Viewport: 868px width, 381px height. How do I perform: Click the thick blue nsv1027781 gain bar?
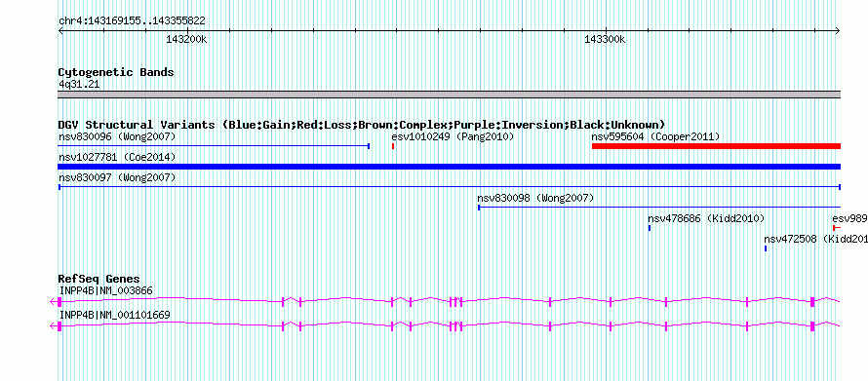(x=450, y=167)
